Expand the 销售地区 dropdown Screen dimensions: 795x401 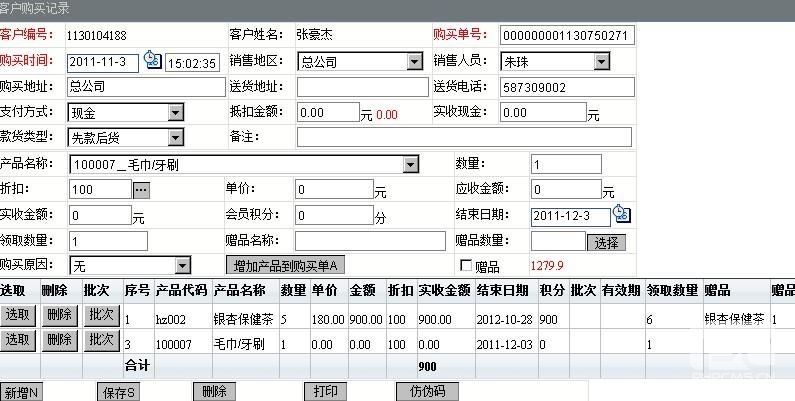pos(415,62)
